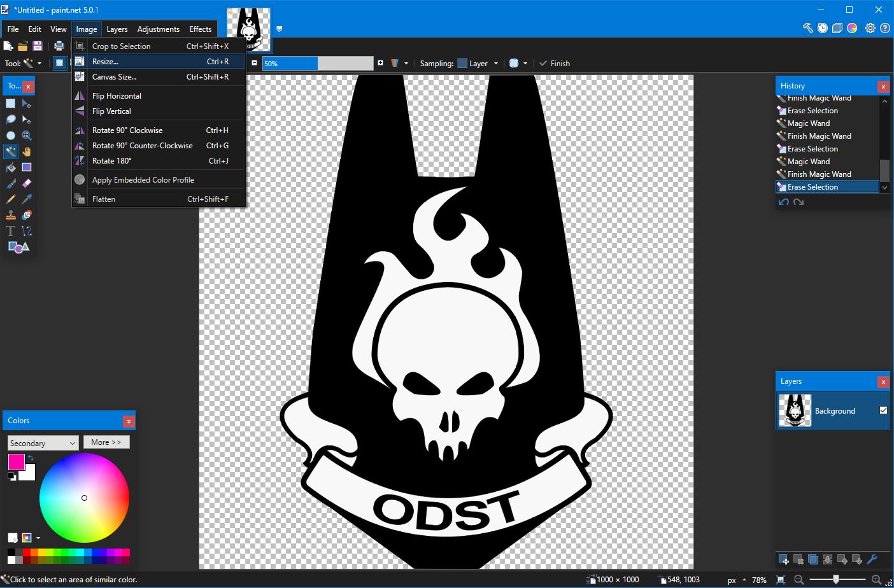Select the Paintbrush tool
894x588 pixels.
click(11, 183)
